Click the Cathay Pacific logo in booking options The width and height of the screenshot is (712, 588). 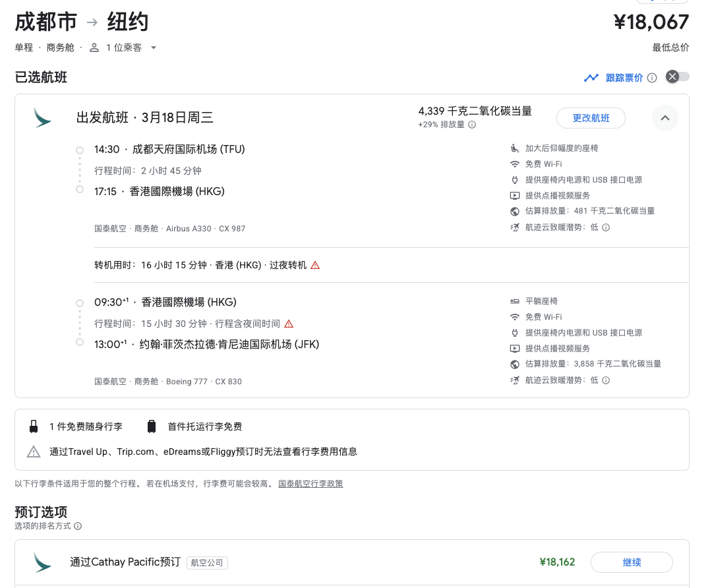pyautogui.click(x=43, y=562)
